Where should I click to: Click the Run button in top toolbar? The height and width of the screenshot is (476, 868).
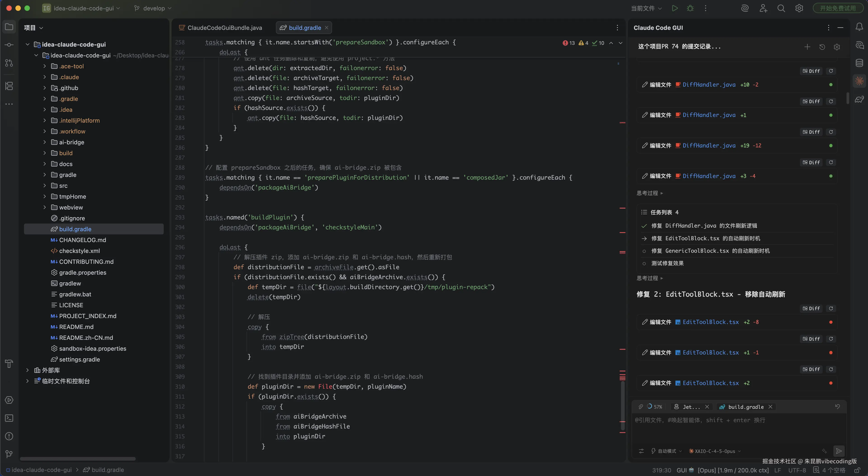click(674, 8)
